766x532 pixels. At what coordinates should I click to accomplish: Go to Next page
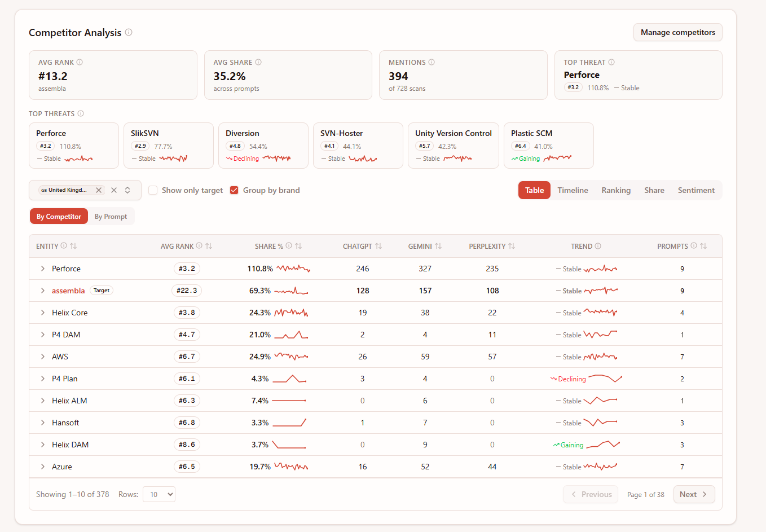pos(694,494)
